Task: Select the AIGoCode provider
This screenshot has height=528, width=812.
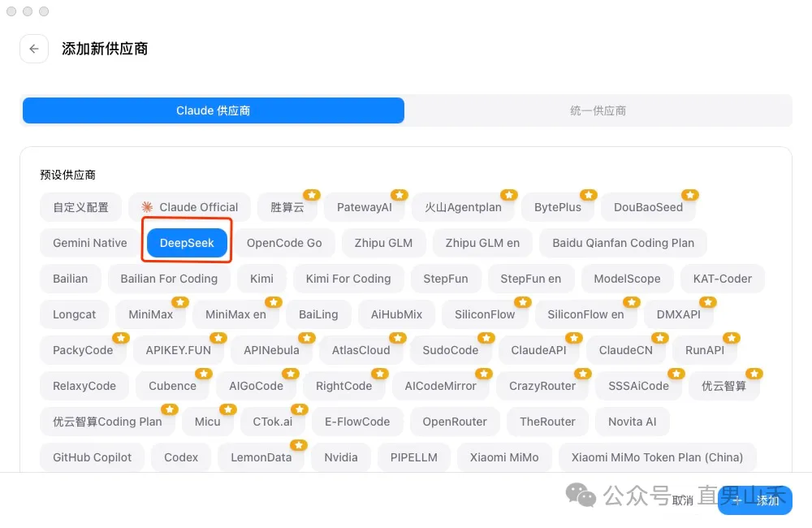Action: click(257, 386)
